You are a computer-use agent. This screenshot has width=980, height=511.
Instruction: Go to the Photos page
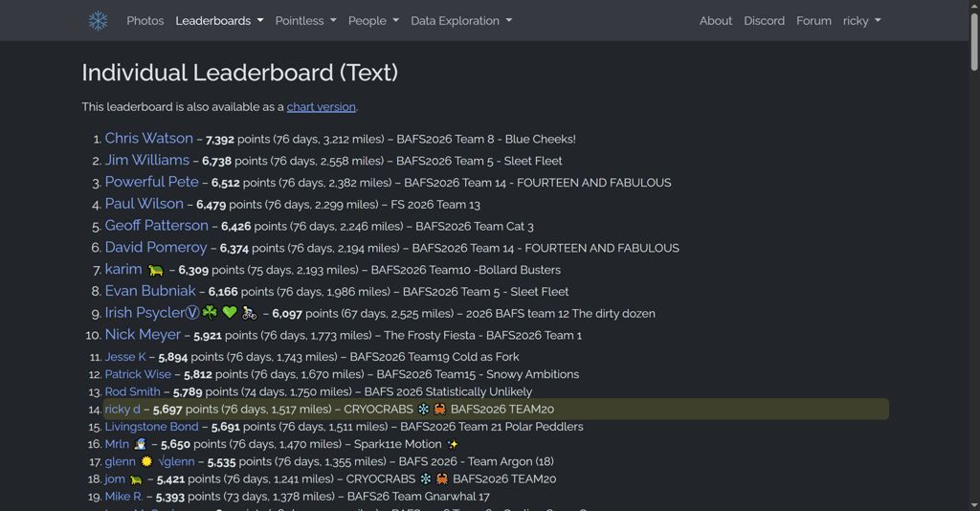click(x=145, y=21)
